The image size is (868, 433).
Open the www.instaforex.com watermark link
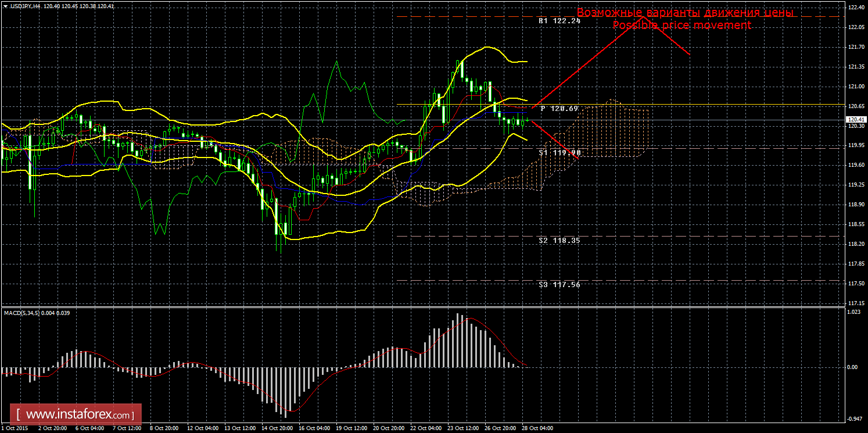(79, 415)
